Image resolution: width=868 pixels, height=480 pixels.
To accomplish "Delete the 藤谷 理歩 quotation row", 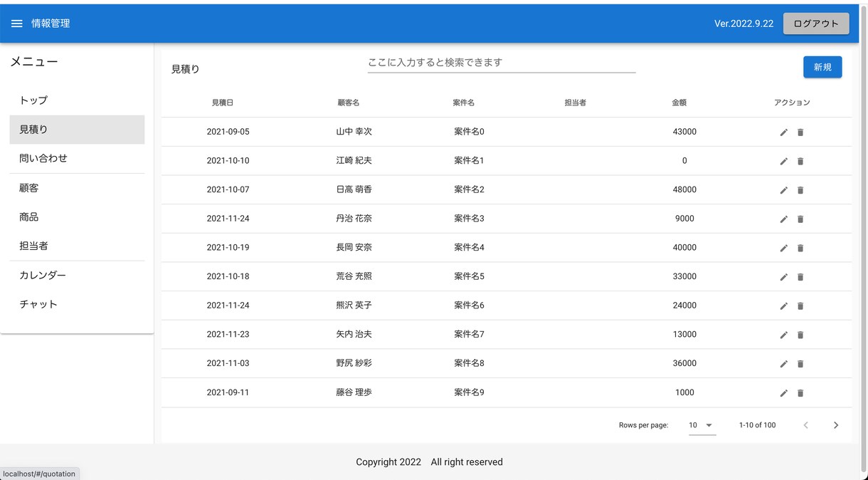I will pos(800,393).
